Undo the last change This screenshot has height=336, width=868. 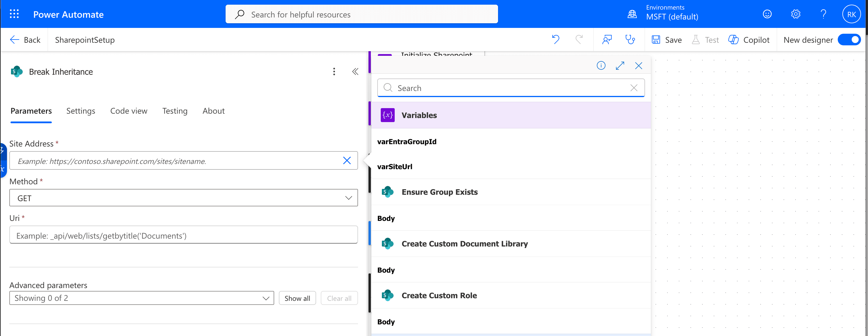(556, 39)
